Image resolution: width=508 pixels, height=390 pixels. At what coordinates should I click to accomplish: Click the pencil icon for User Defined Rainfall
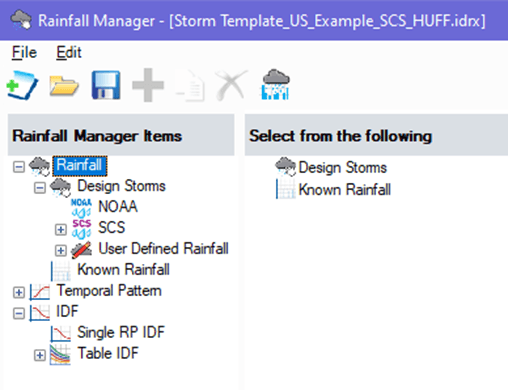click(81, 250)
